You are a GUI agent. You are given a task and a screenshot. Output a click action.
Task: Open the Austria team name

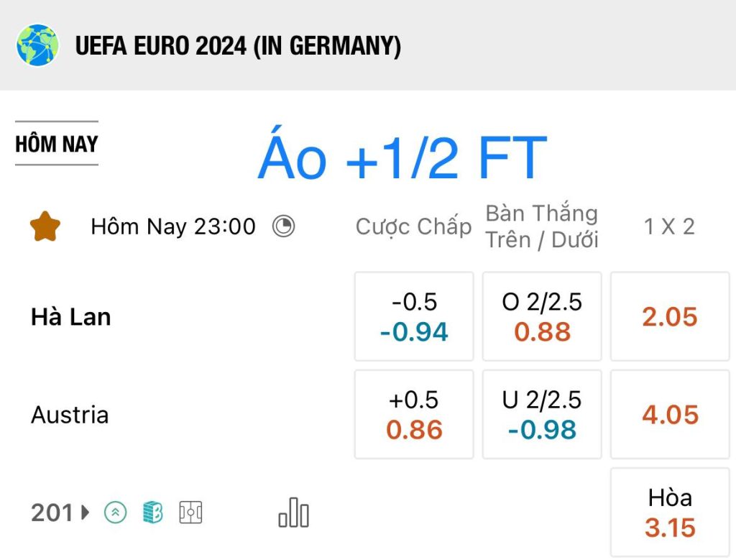click(70, 415)
